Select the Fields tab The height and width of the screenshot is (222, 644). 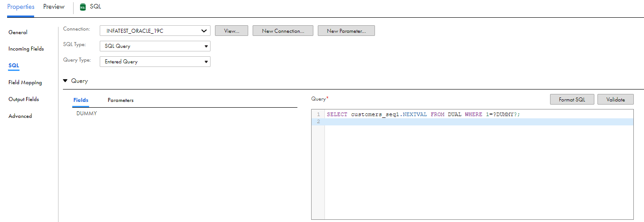pos(81,100)
